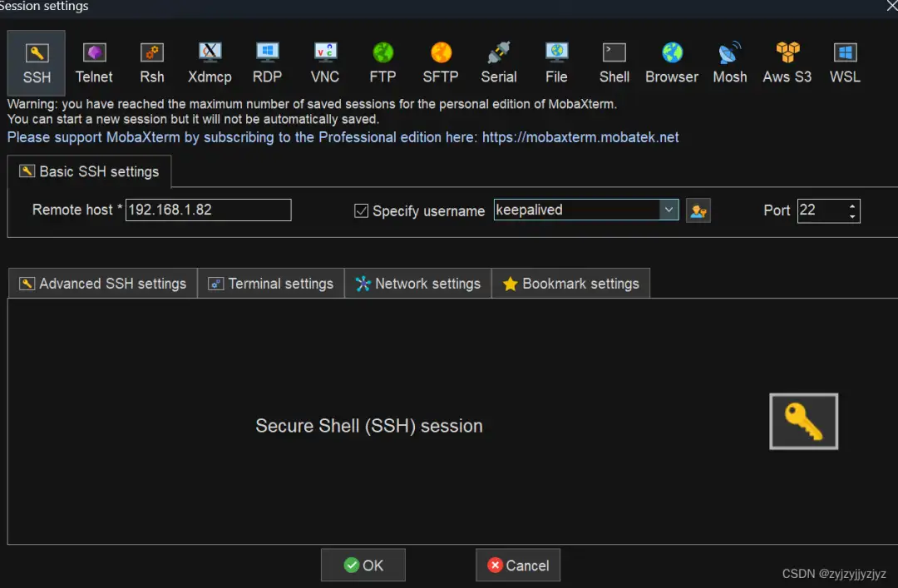Screen dimensions: 898x588
Task: Select the Aws S3 session icon
Action: (787, 63)
